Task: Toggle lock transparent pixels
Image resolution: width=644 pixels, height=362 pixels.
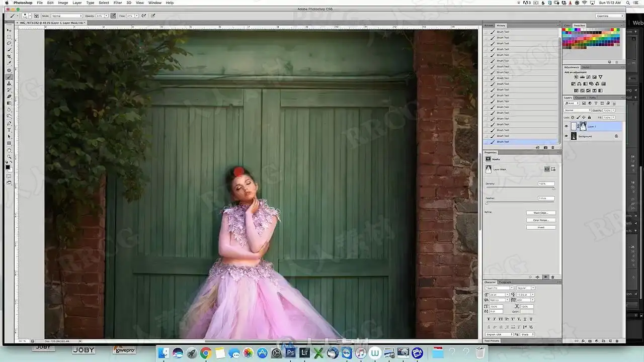Action: click(573, 117)
